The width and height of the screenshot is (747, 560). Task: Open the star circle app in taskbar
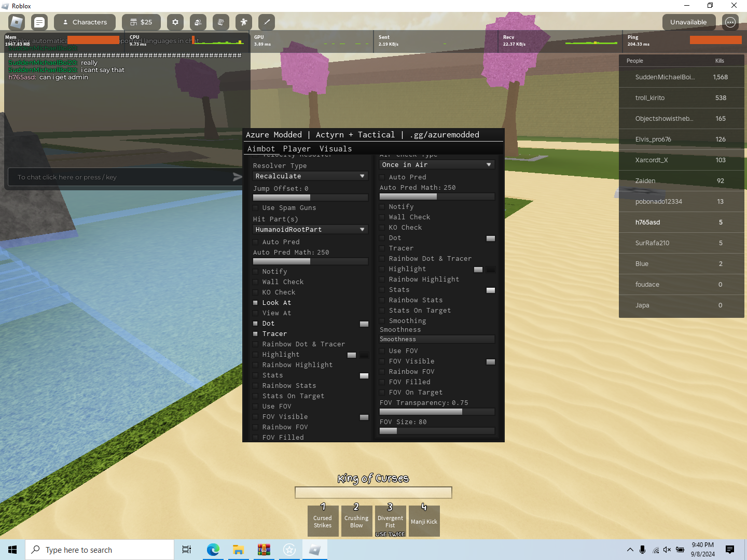coord(289,550)
